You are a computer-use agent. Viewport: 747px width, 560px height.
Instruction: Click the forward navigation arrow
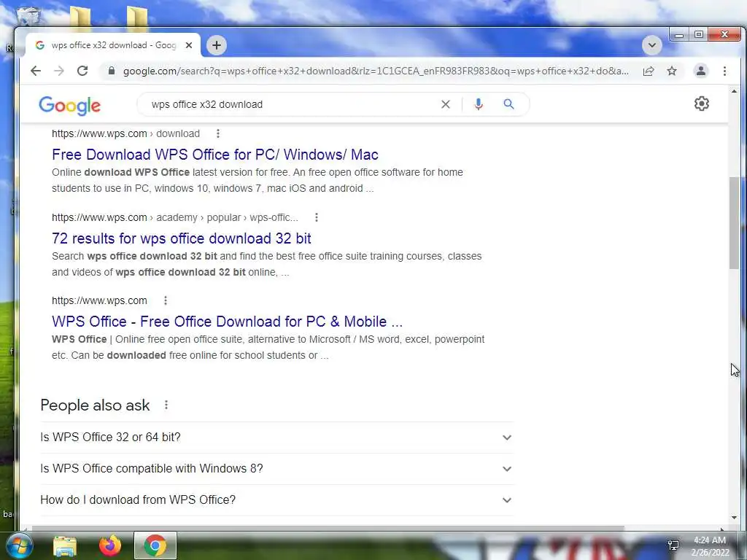click(x=59, y=71)
